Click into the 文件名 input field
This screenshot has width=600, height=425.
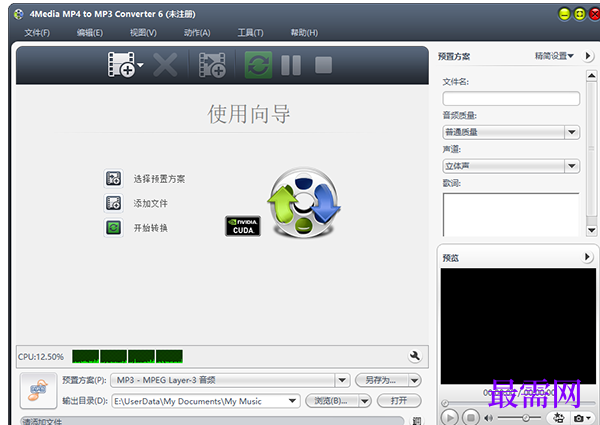click(511, 99)
